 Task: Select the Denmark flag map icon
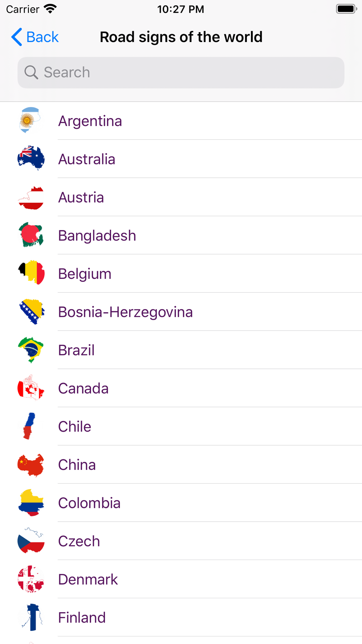(x=31, y=579)
